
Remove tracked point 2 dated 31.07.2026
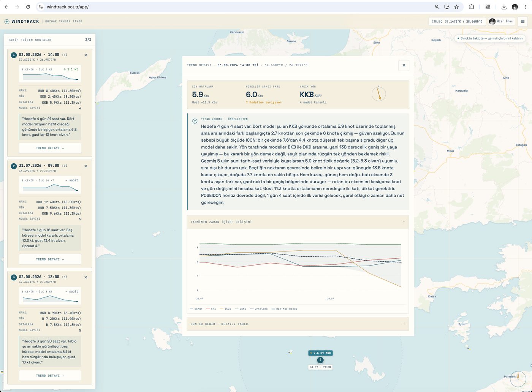click(x=85, y=166)
